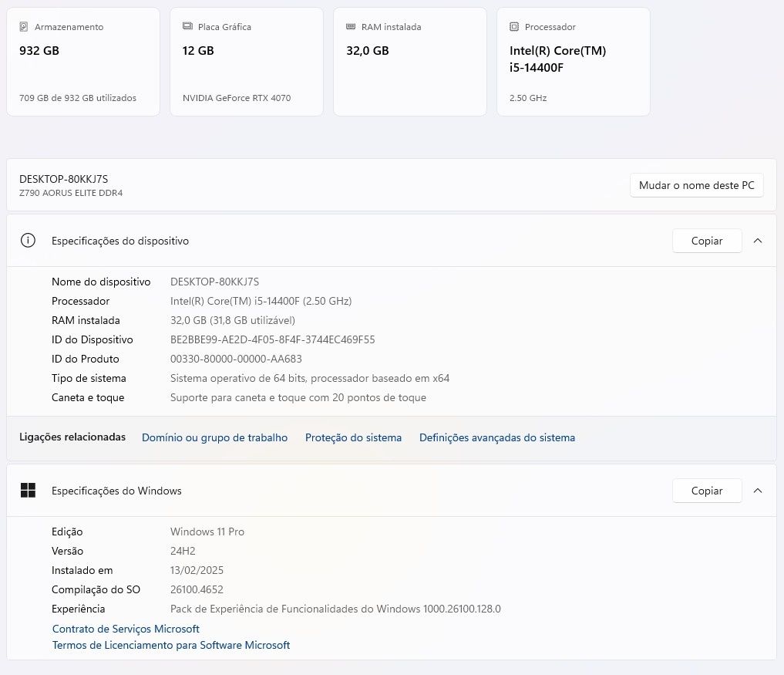Viewport: 784px width, 675px height.
Task: Open Termos de Licenciamento para Software Microsoft
Action: [171, 645]
